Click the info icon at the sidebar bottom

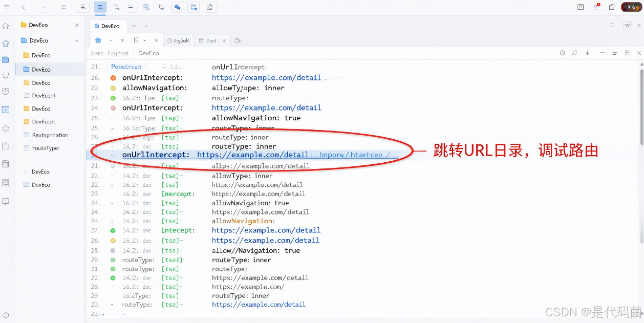[6, 315]
